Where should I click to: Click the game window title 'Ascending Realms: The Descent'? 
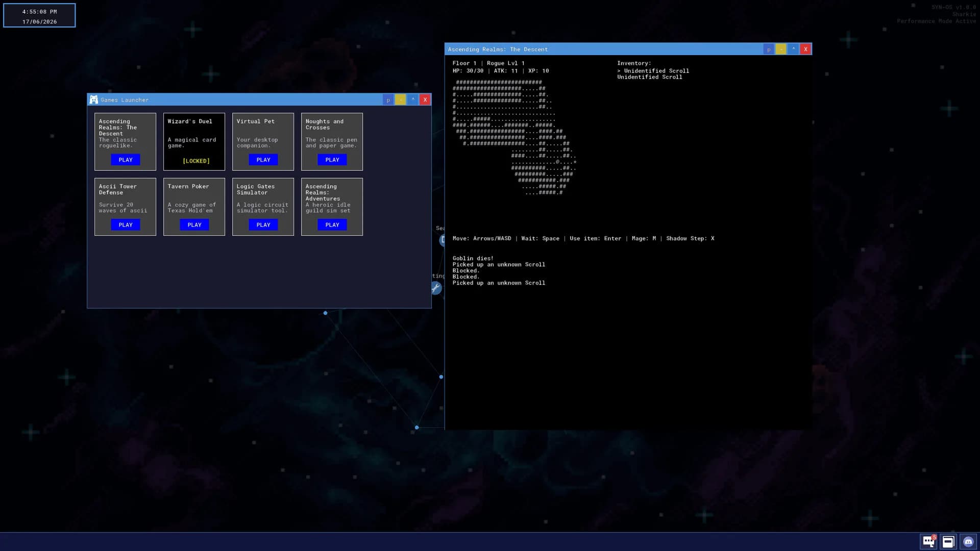tap(498, 49)
